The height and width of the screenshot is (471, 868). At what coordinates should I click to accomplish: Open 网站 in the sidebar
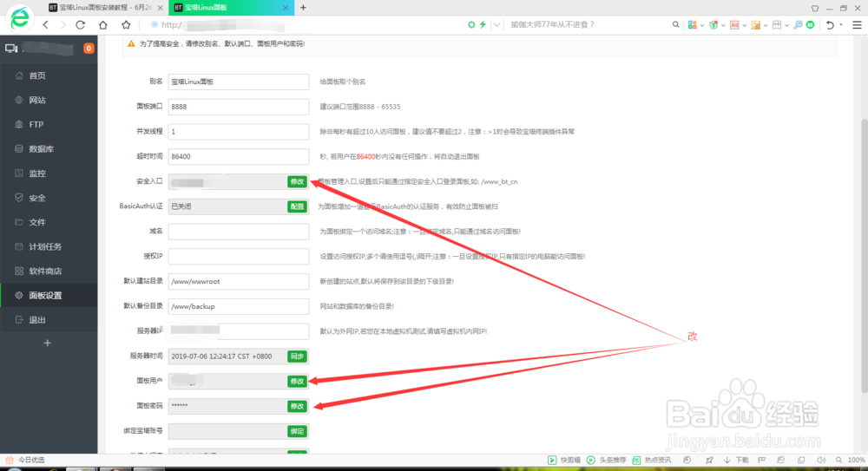[x=49, y=100]
